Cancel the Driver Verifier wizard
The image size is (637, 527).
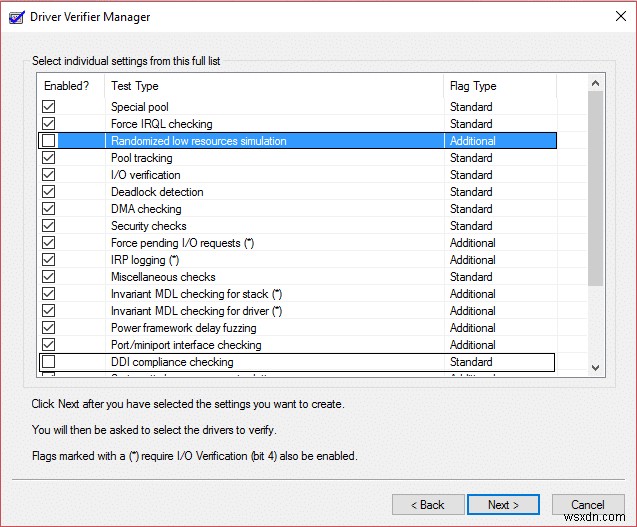pyautogui.click(x=588, y=505)
